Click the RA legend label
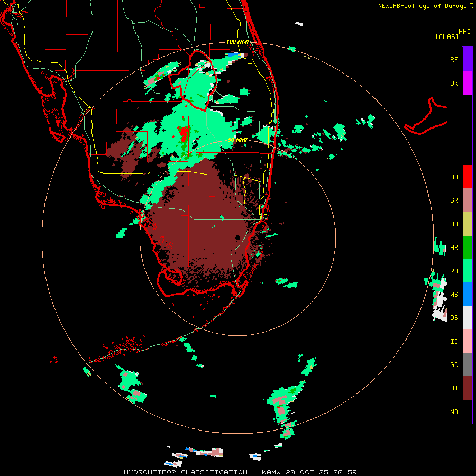Viewport: 476px width, 476px height. click(x=454, y=271)
